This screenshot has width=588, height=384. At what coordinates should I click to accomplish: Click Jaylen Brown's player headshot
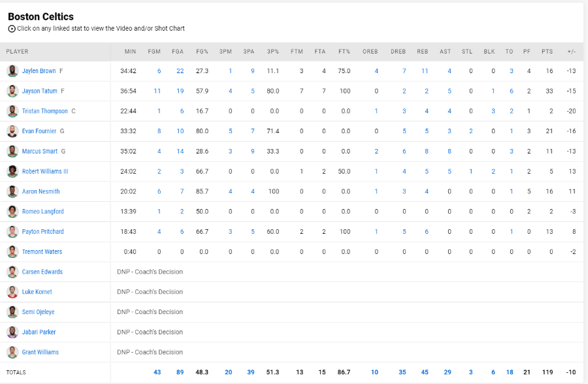pos(12,71)
